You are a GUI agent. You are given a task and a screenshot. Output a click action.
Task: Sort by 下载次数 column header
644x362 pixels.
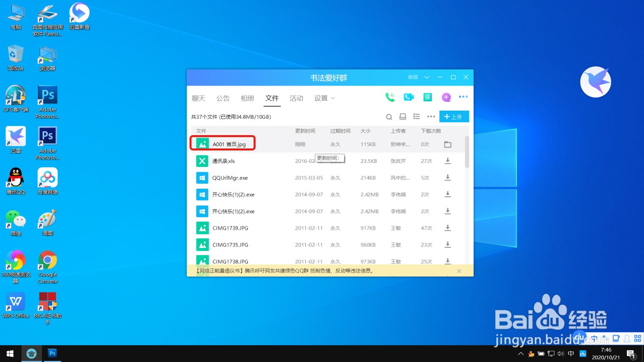click(431, 131)
